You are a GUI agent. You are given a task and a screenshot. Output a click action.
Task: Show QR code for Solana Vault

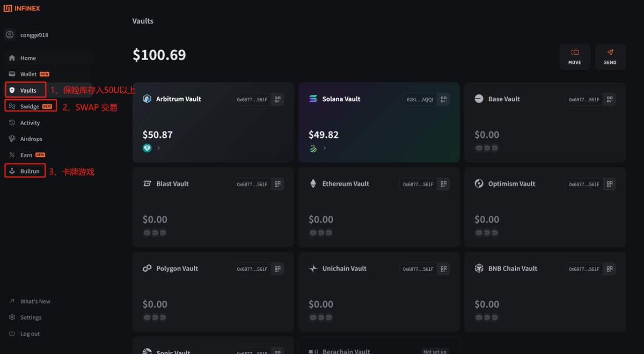(x=443, y=99)
